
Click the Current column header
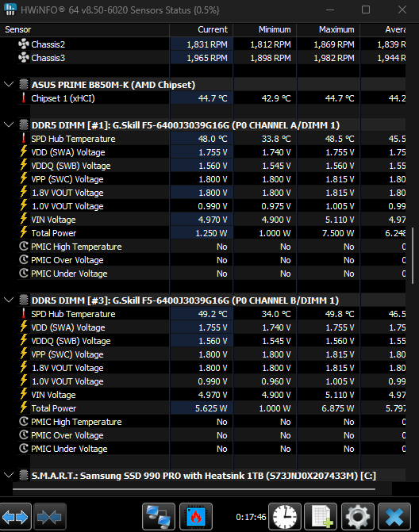[x=201, y=30]
